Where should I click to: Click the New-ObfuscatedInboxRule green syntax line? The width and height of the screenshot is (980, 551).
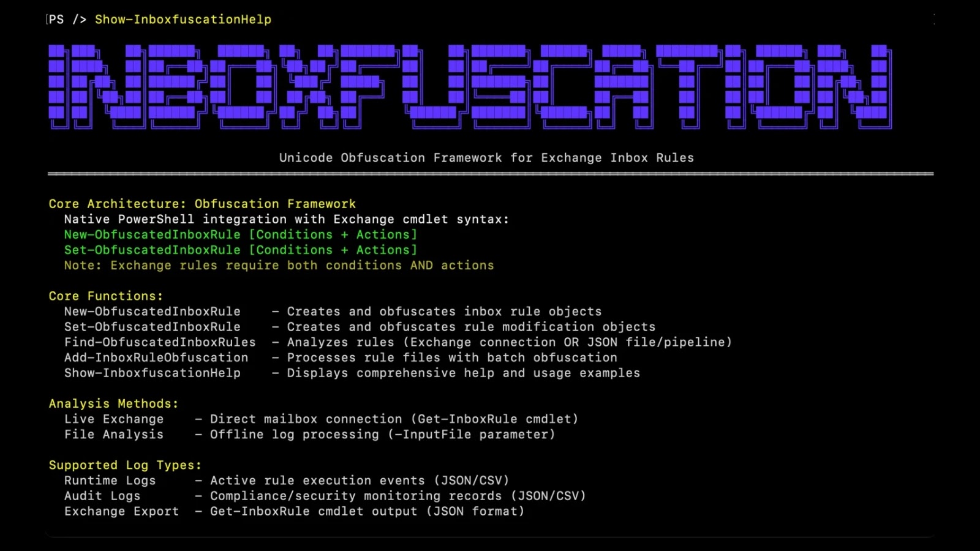pos(240,234)
